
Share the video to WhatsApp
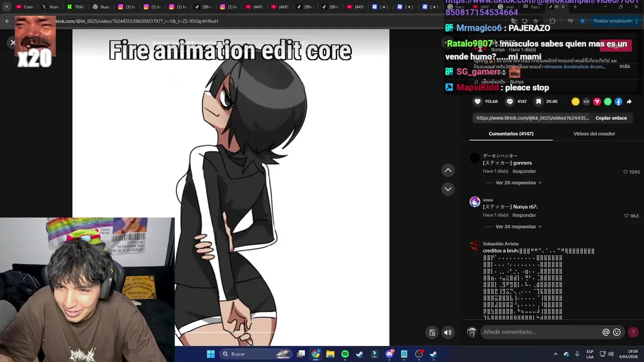tap(608, 102)
